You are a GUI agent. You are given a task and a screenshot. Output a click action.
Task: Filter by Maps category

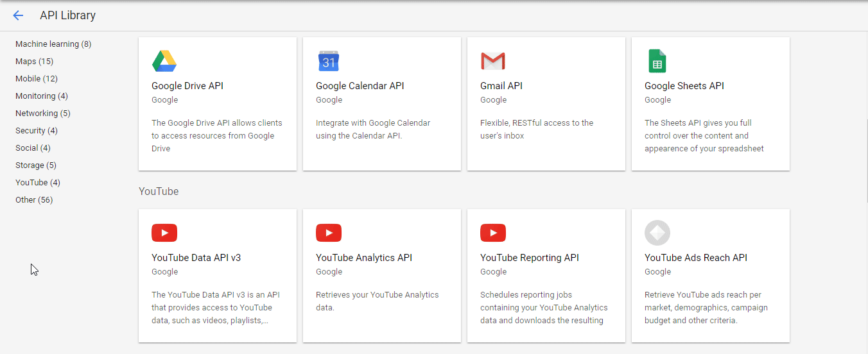[x=34, y=62]
